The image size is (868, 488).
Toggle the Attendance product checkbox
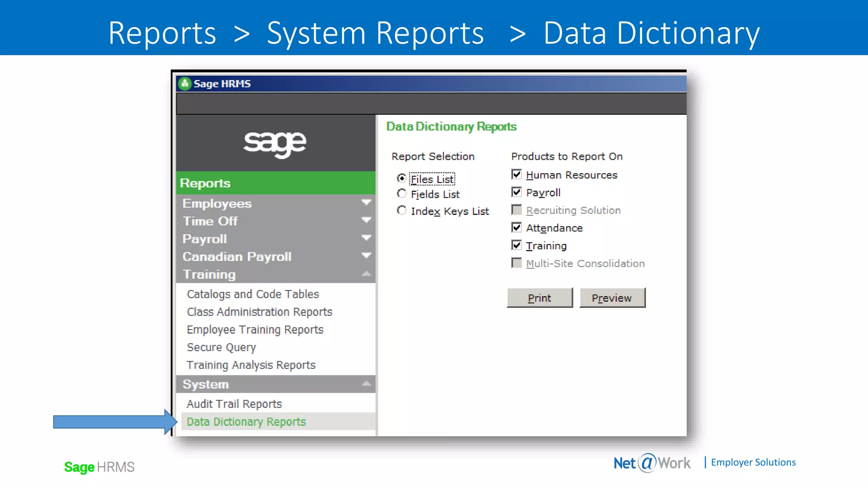click(516, 227)
